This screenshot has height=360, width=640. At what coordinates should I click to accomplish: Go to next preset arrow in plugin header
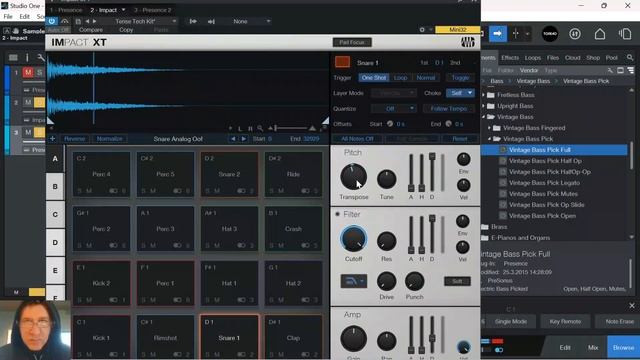95,21
